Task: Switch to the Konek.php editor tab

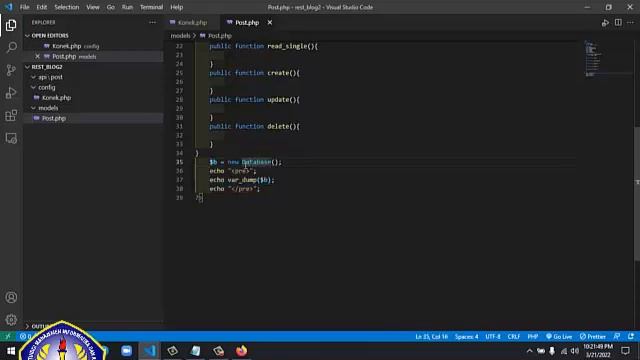Action: point(192,23)
